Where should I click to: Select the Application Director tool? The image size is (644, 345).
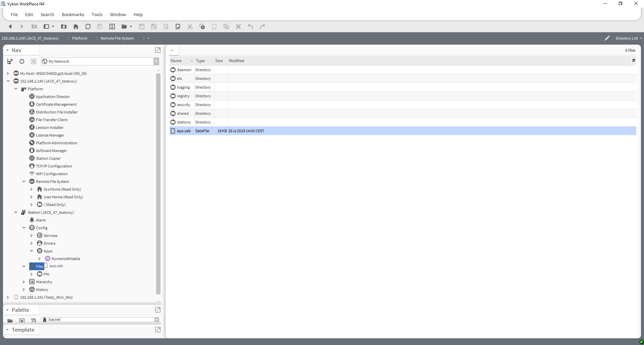[53, 96]
